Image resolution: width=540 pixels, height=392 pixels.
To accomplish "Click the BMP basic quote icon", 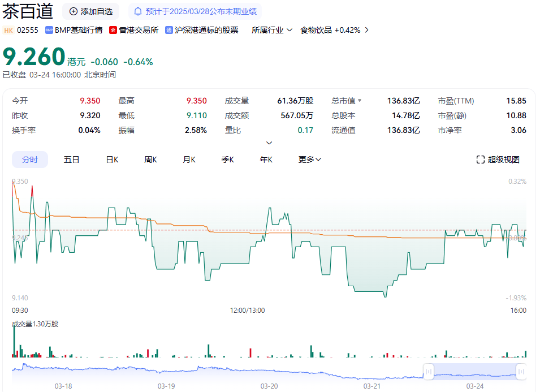I will click(49, 31).
